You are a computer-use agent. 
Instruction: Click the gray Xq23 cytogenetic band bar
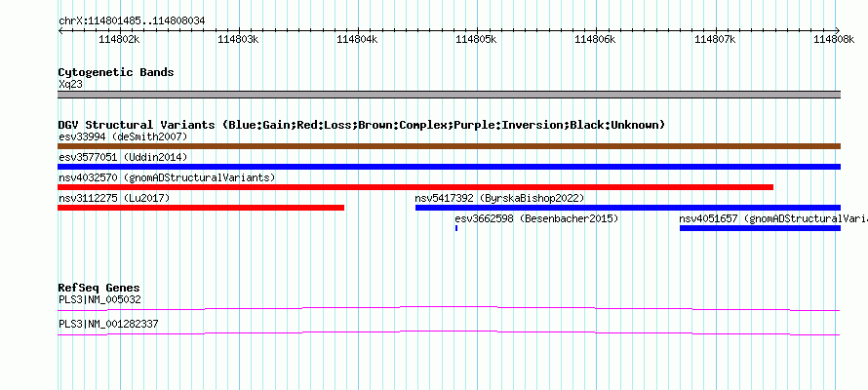pos(449,95)
